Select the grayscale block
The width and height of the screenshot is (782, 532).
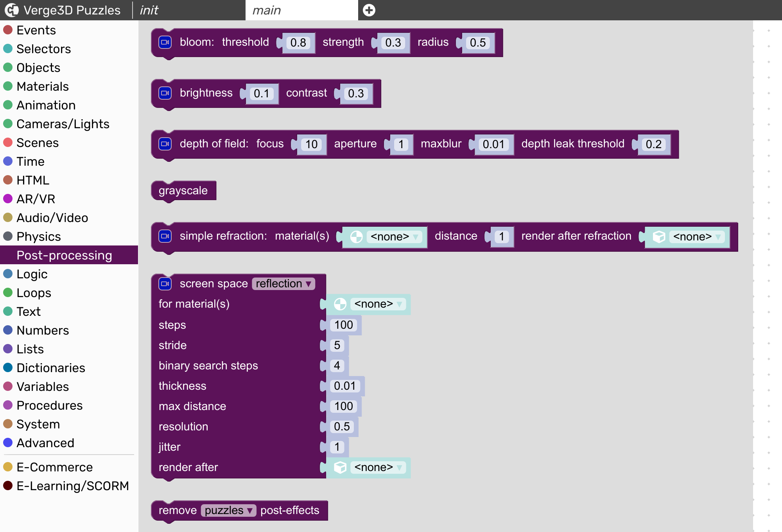pyautogui.click(x=183, y=191)
